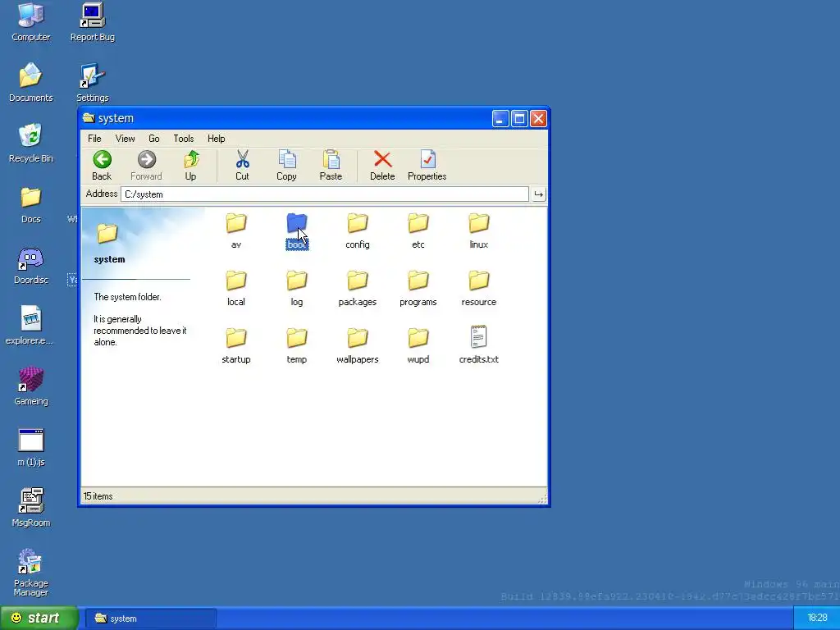Image resolution: width=840 pixels, height=630 pixels.
Task: Select the wallpapers folder
Action: tap(358, 345)
